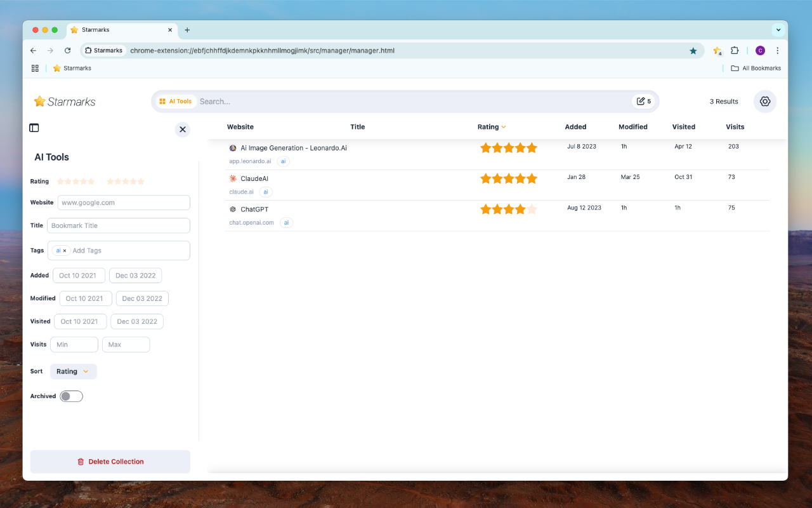
Task: Click the AI Tools collection chip in search
Action: click(x=175, y=102)
